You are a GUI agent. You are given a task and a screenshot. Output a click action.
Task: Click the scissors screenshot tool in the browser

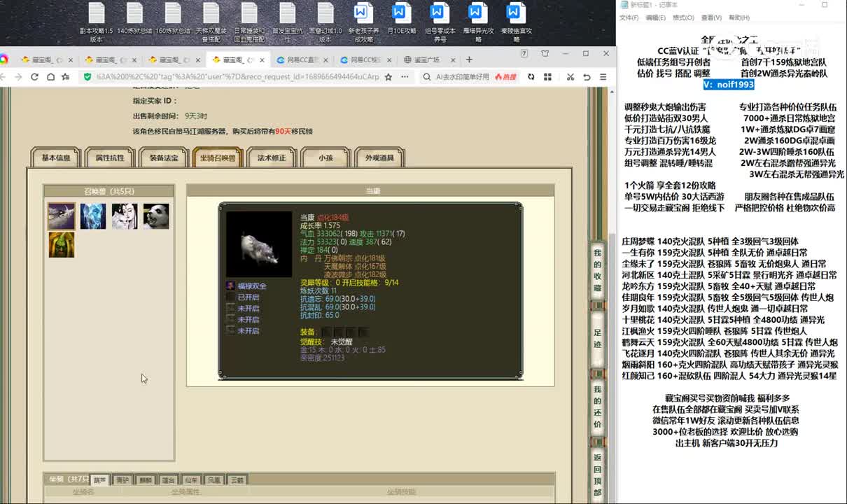[x=570, y=77]
